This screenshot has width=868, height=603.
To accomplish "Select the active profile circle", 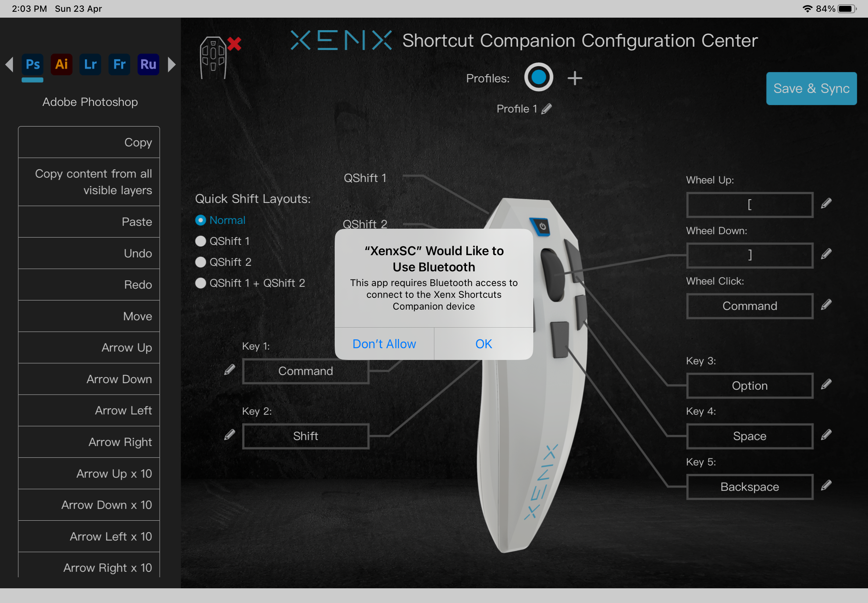I will point(538,77).
